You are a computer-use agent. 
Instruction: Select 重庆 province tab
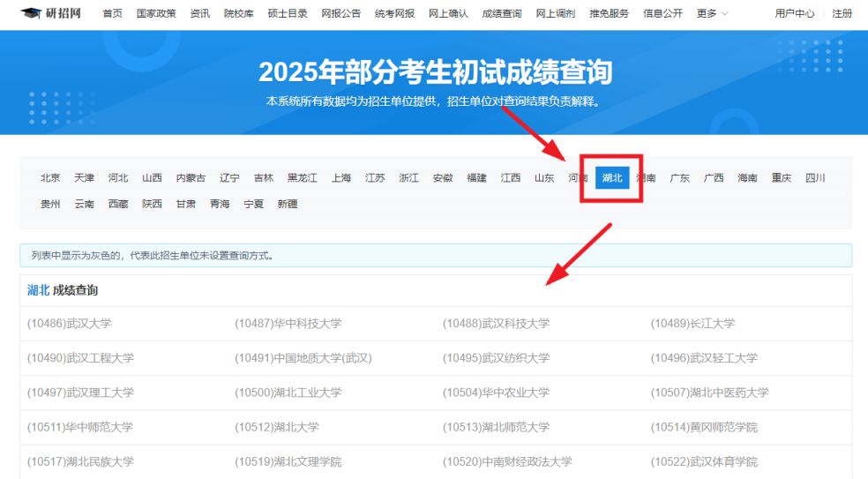tap(781, 178)
